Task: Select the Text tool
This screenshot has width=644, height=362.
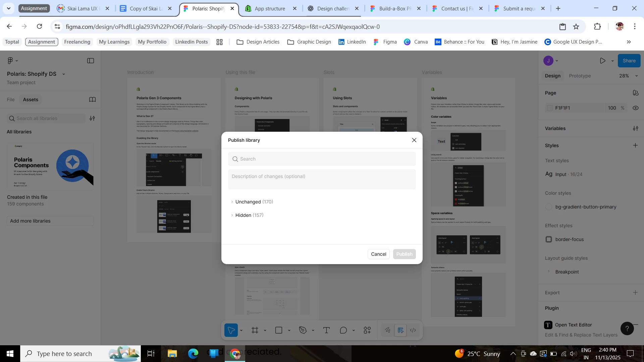Action: pos(326,330)
